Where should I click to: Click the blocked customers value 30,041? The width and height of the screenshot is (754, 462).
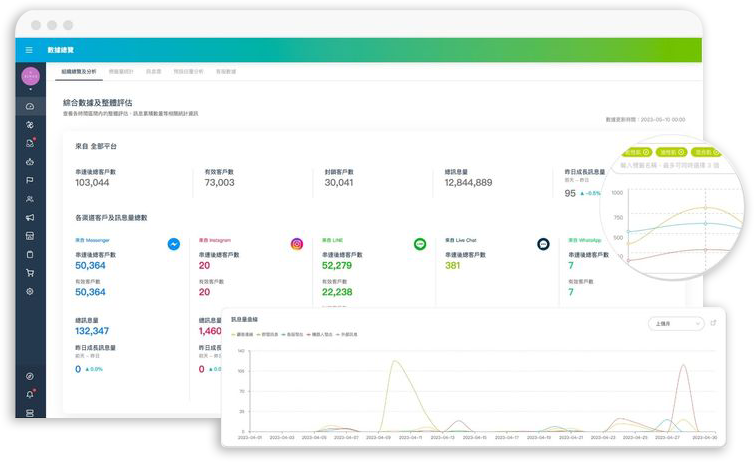(339, 183)
